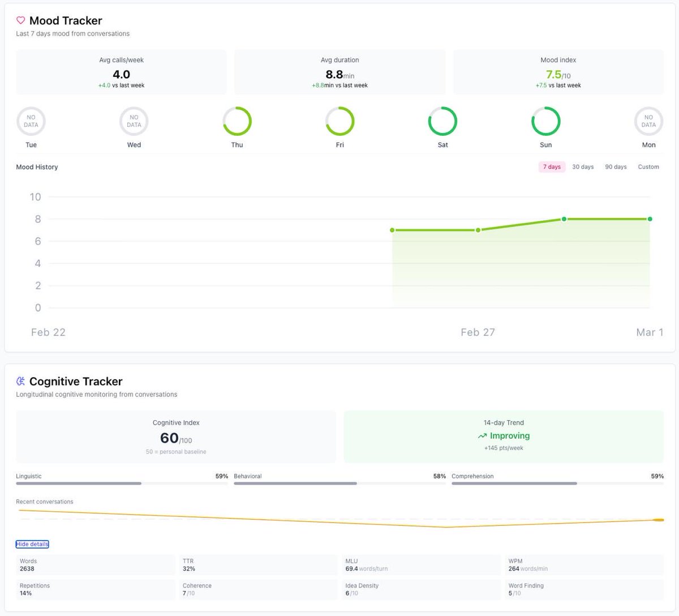Image resolution: width=679 pixels, height=616 pixels.
Task: Open the Avg calls/week card
Action: tap(121, 72)
